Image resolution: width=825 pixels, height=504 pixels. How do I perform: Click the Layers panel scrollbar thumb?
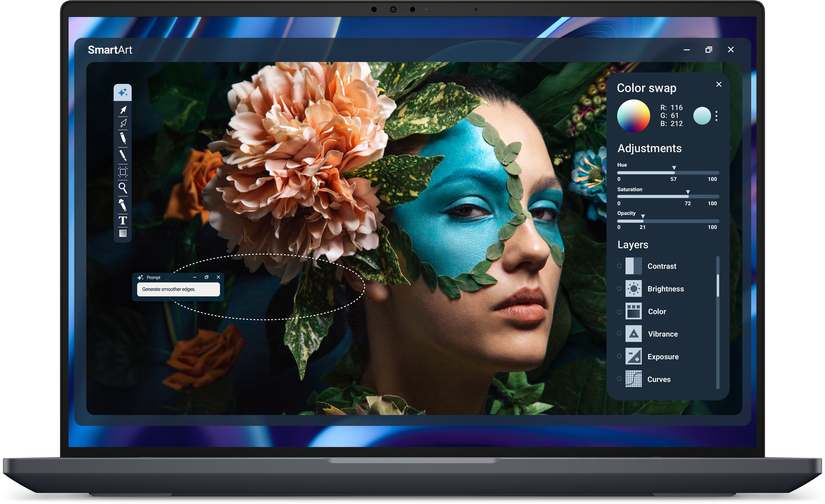[x=718, y=285]
